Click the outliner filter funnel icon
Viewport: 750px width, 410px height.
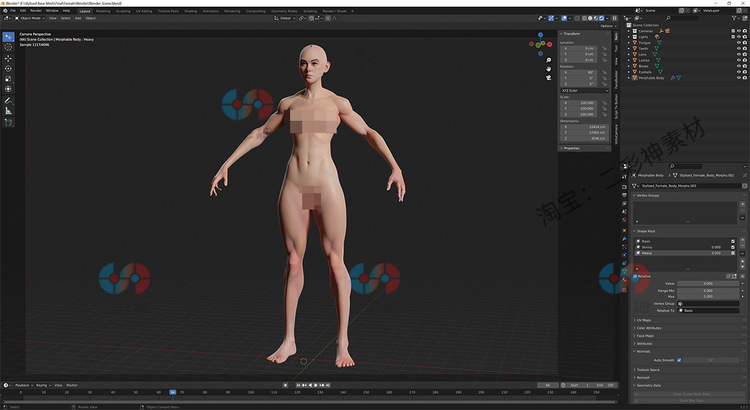(x=734, y=18)
